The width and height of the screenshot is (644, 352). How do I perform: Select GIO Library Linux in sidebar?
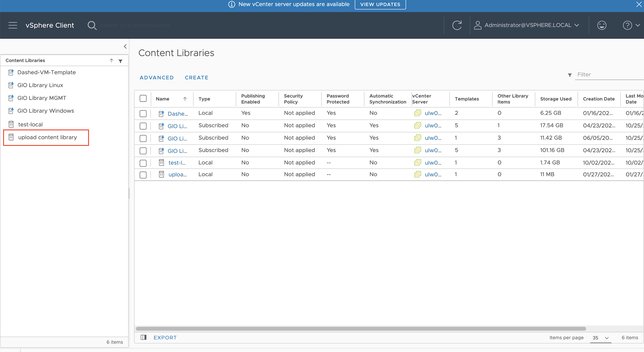tap(40, 85)
